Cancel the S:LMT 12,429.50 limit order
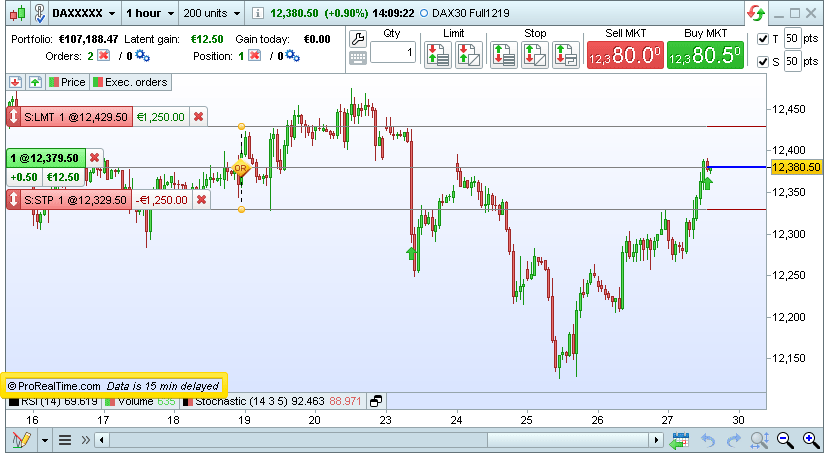Viewport: 824px width, 453px height. point(199,117)
